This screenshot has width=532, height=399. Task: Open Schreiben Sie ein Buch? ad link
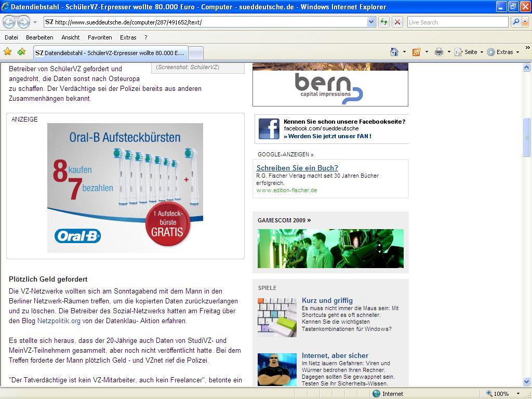point(297,168)
